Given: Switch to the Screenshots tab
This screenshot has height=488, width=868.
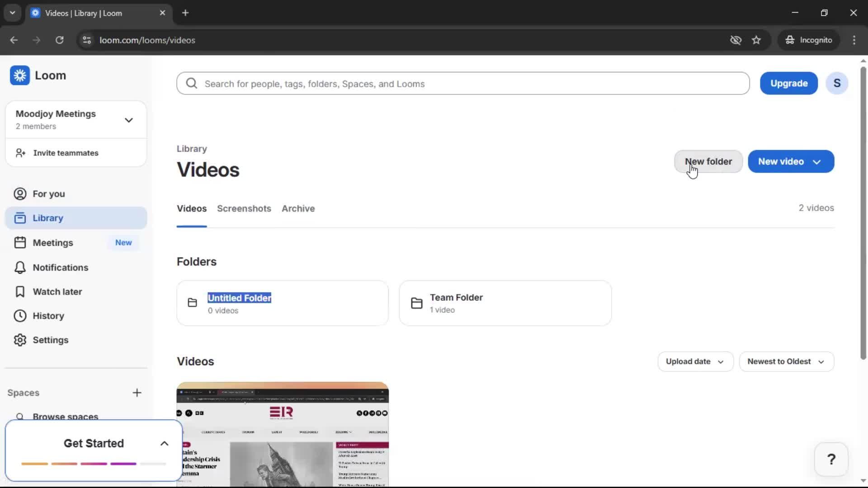Looking at the screenshot, I should point(244,208).
